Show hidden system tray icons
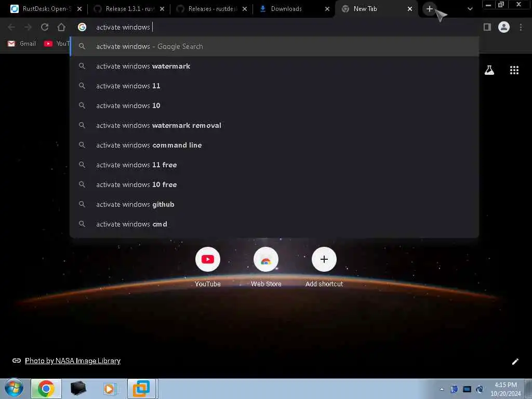 click(x=442, y=390)
